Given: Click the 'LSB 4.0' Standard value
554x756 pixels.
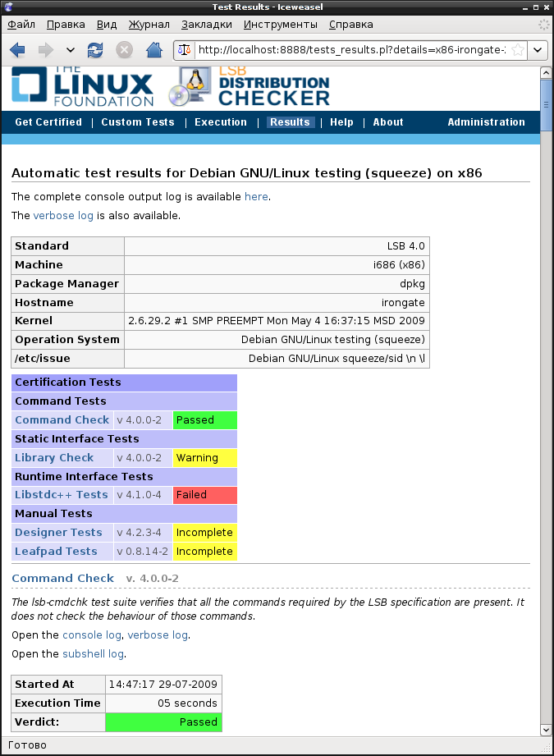Looking at the screenshot, I should (406, 246).
